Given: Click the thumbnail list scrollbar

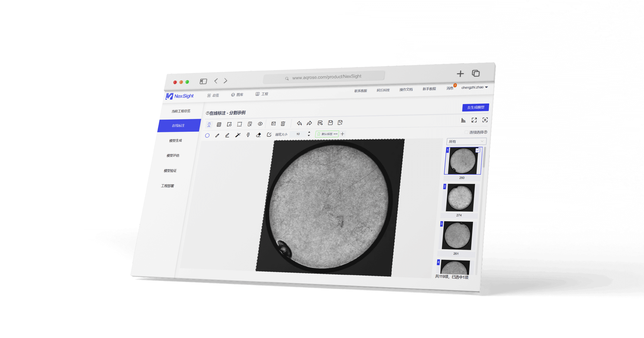Looking at the screenshot, I should tap(484, 158).
